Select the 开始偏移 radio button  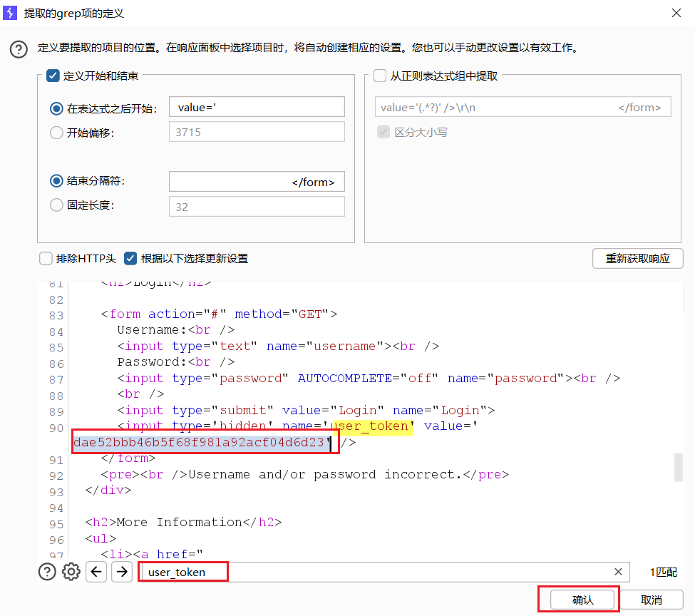click(56, 133)
